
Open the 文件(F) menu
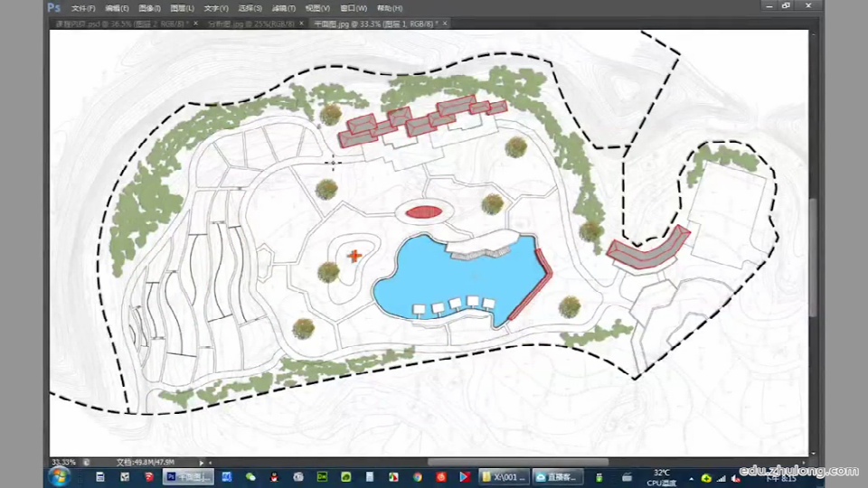(83, 8)
